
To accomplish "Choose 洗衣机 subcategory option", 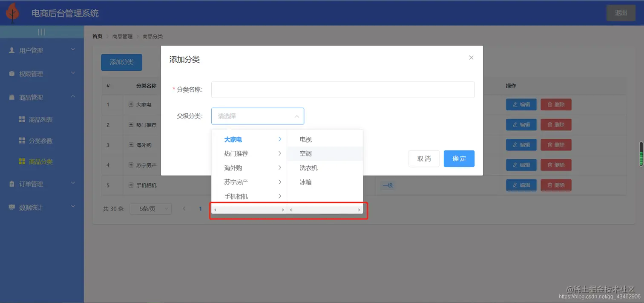I will (325, 168).
